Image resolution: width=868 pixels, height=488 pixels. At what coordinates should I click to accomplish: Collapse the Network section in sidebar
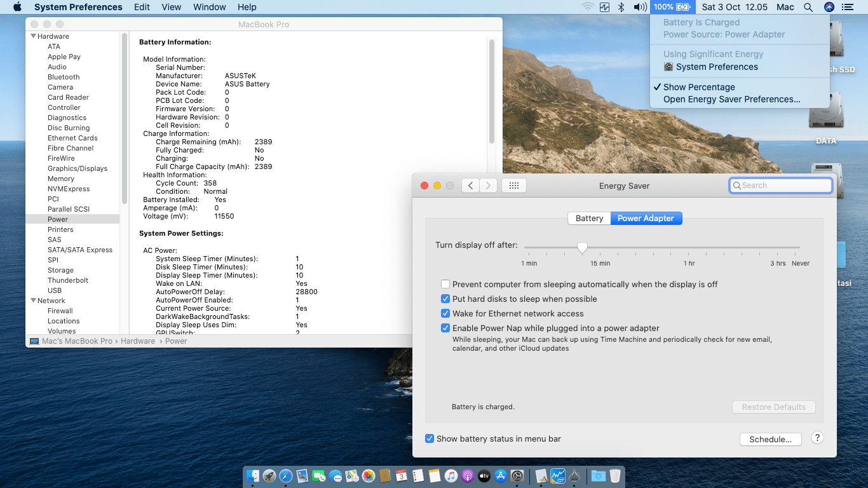pos(34,301)
